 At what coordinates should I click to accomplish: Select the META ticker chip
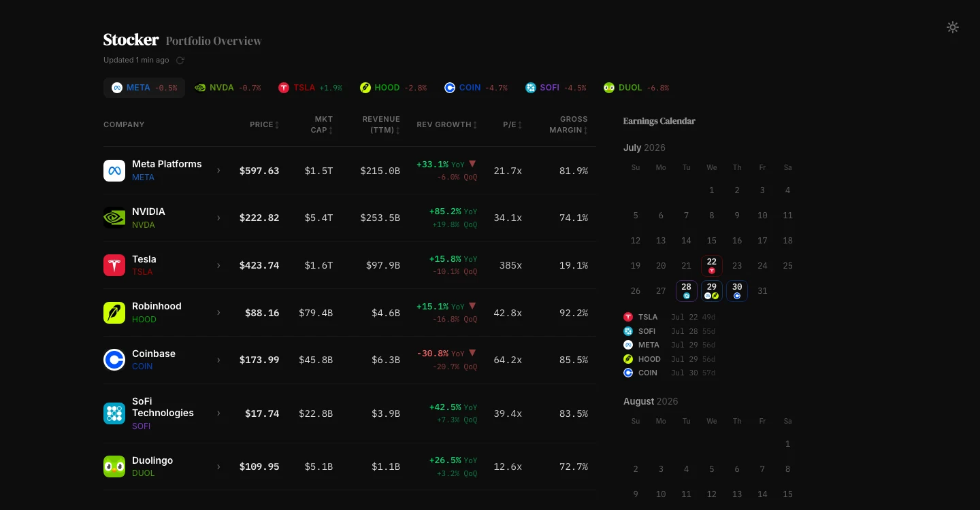coord(144,88)
